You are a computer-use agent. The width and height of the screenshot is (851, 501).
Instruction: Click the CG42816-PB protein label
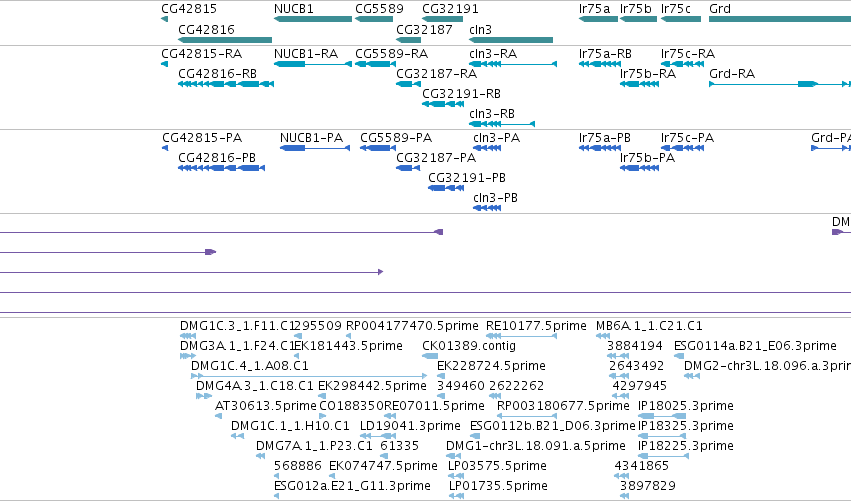217,157
